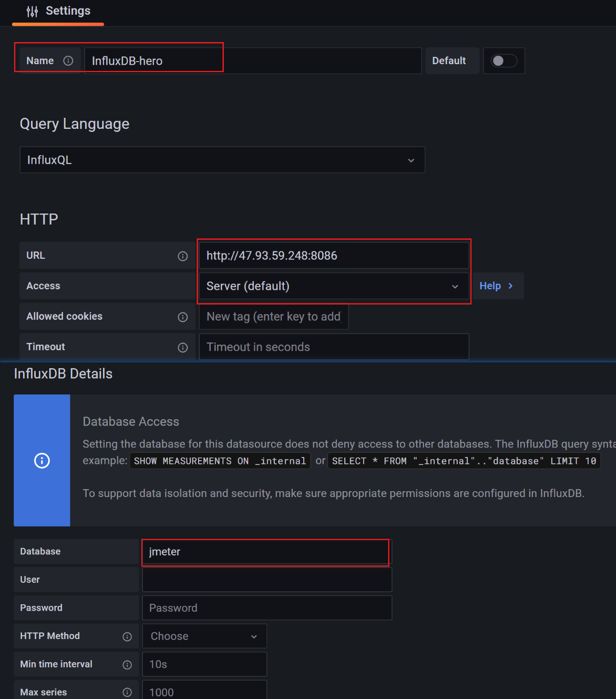Click the Password input field
Image resolution: width=616 pixels, height=699 pixels.
[x=267, y=608]
